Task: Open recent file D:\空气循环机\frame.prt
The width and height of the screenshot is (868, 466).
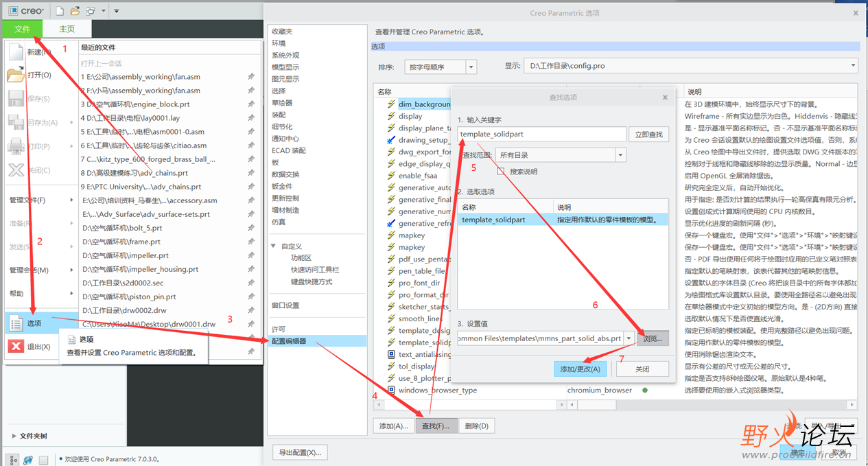Action: [121, 242]
